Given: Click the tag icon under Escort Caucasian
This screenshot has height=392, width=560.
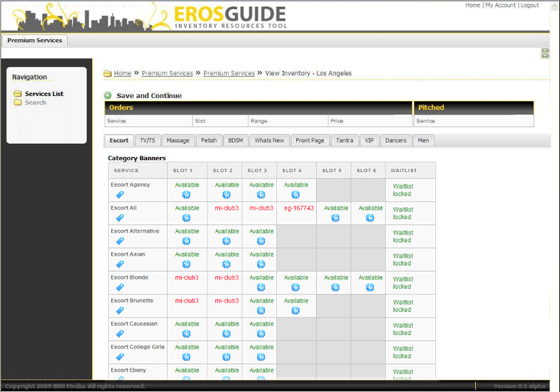Looking at the screenshot, I should [x=120, y=334].
